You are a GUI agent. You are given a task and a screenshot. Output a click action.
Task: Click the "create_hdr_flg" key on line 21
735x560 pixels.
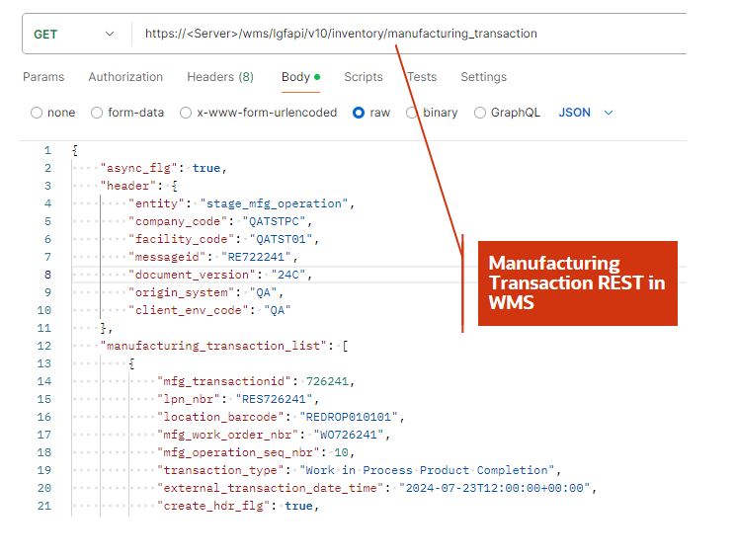click(x=213, y=507)
